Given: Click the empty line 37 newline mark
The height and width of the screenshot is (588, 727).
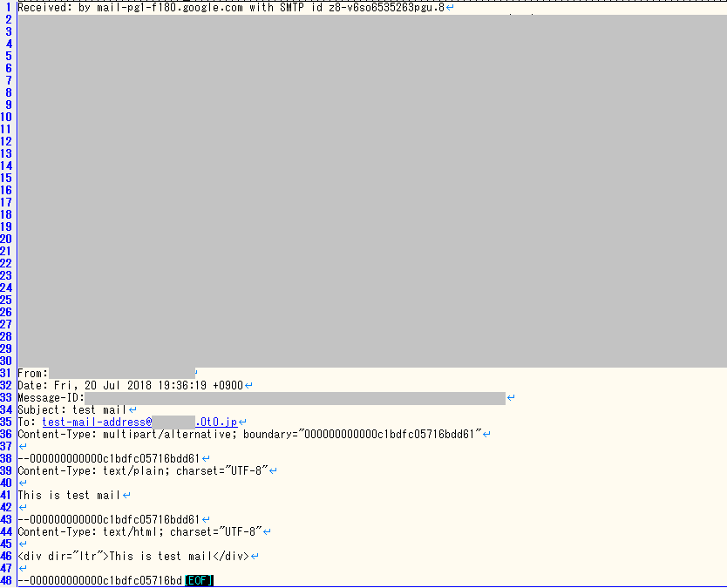Looking at the screenshot, I should 23,447.
